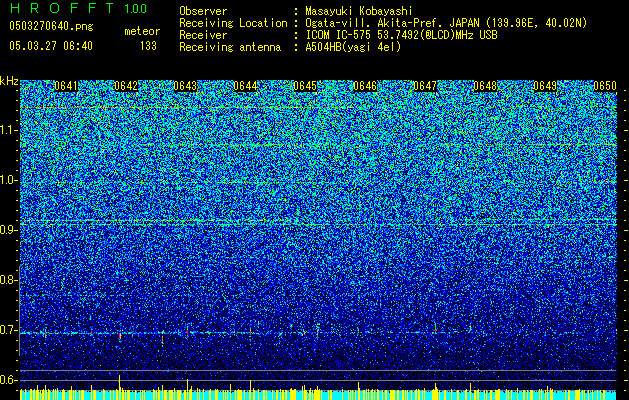Click the 1.0 kHz axis label
Screen dimensions: 629x400
click(9, 180)
